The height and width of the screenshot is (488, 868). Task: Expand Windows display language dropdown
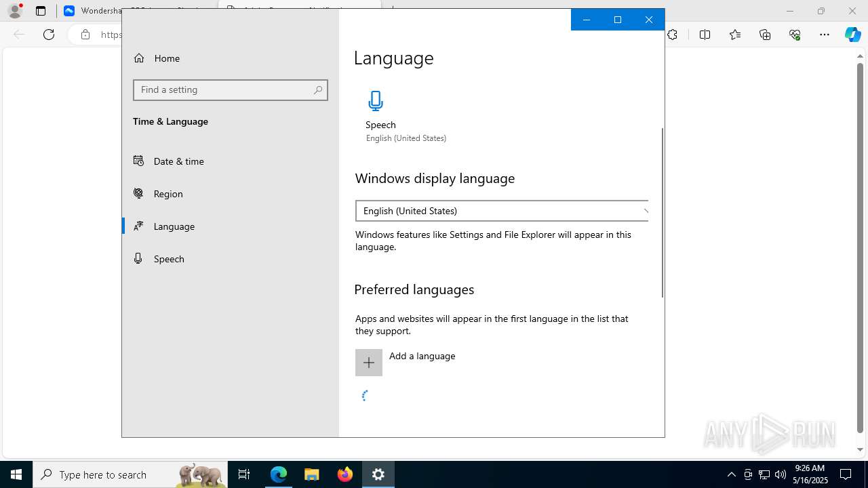coord(502,211)
